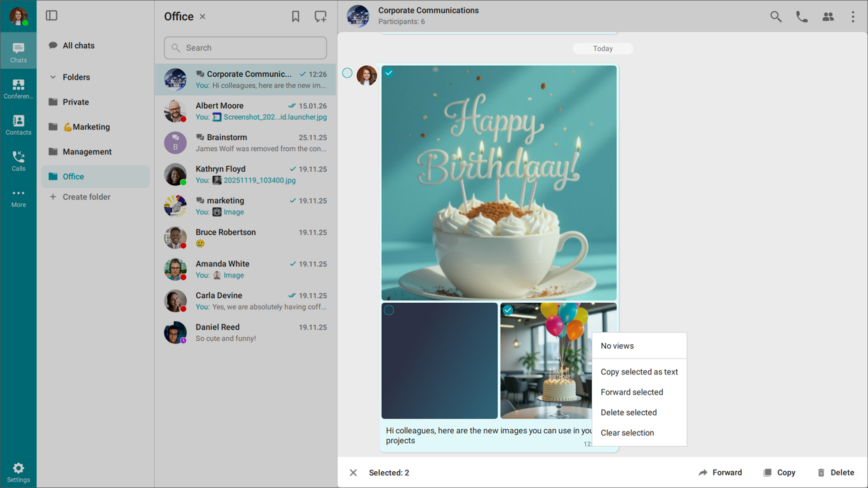Choose Copy selected as text
The width and height of the screenshot is (868, 488).
(x=639, y=372)
